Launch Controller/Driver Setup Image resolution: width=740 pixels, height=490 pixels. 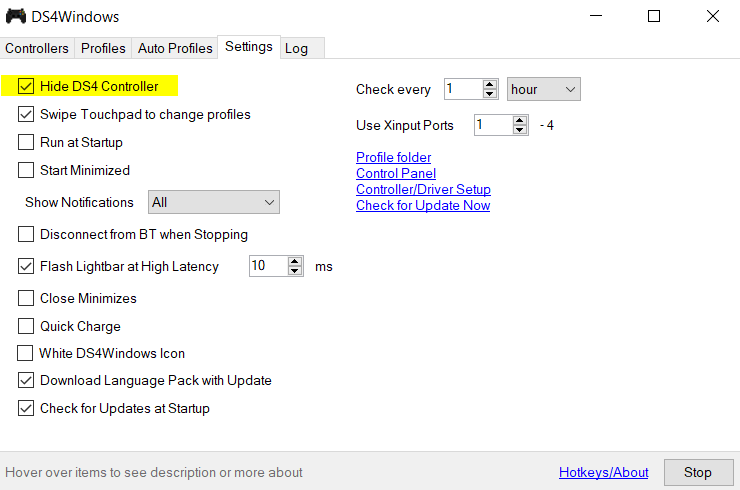pos(423,189)
